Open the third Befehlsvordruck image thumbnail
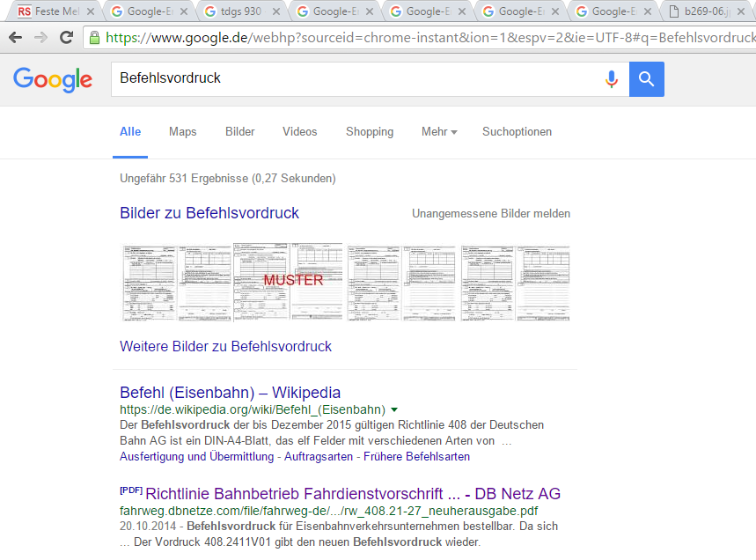Screen dimensions: 756x560 pos(401,284)
